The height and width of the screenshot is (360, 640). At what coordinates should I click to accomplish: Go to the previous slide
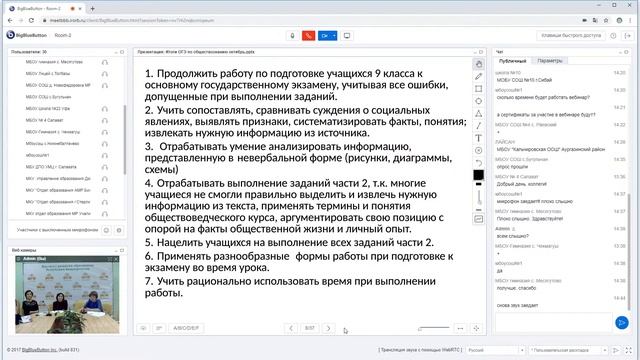(291, 328)
